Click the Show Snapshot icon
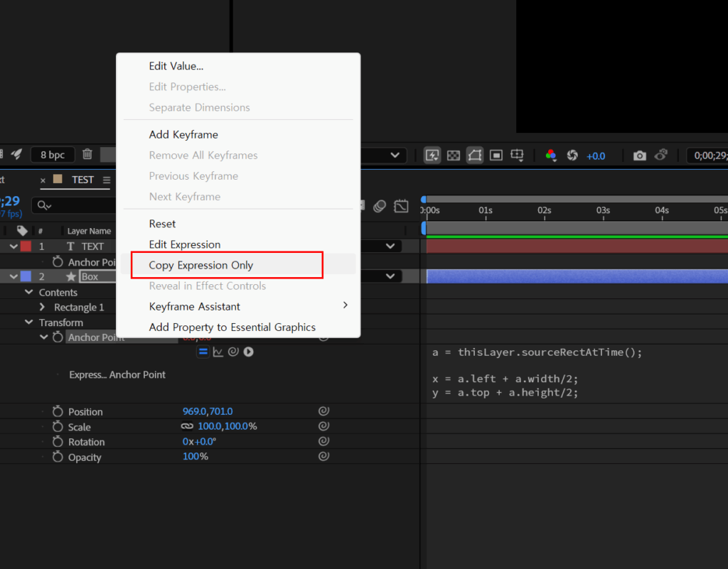728x569 pixels. click(x=661, y=155)
